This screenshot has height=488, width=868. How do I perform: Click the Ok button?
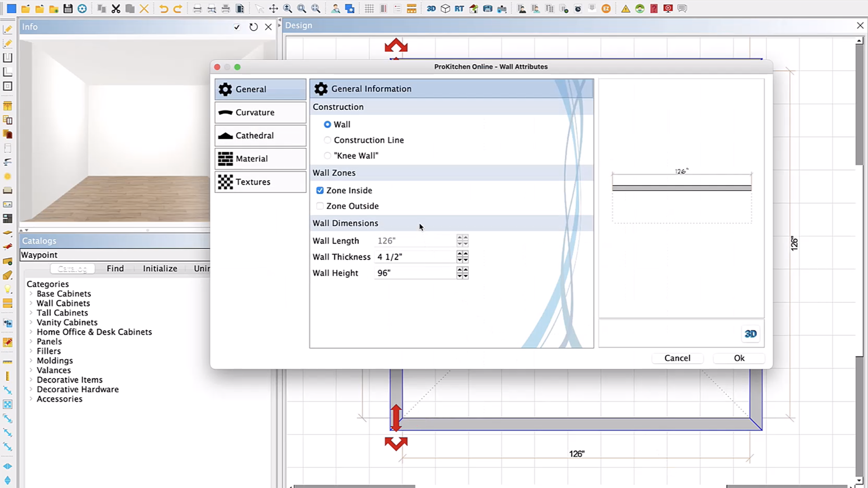[x=739, y=358]
